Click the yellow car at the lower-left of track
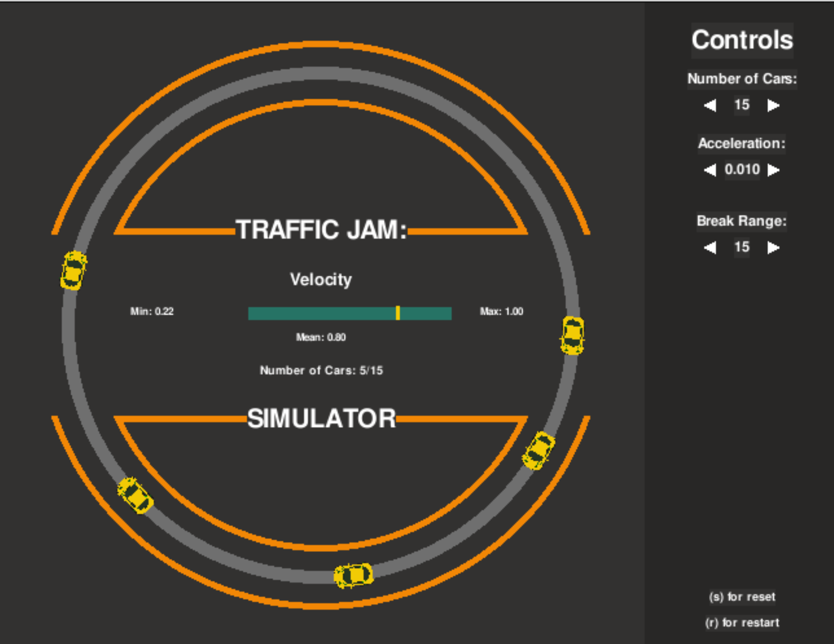 coord(135,495)
